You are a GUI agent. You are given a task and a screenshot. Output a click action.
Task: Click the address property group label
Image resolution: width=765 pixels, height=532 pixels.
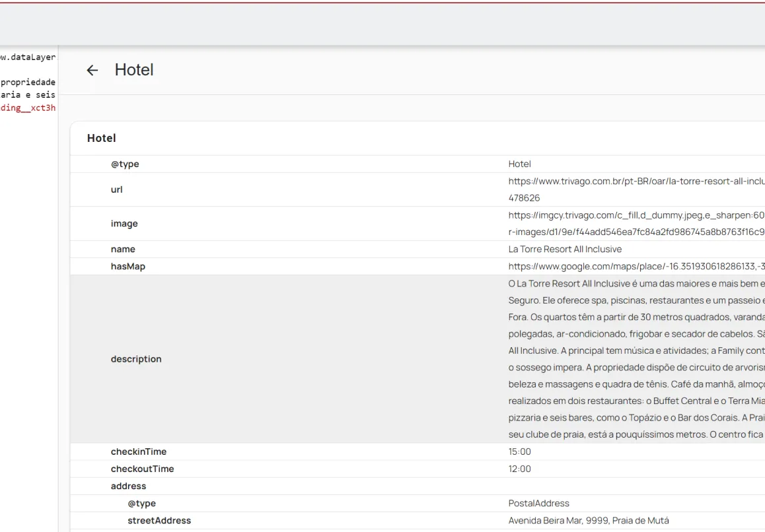pyautogui.click(x=128, y=486)
